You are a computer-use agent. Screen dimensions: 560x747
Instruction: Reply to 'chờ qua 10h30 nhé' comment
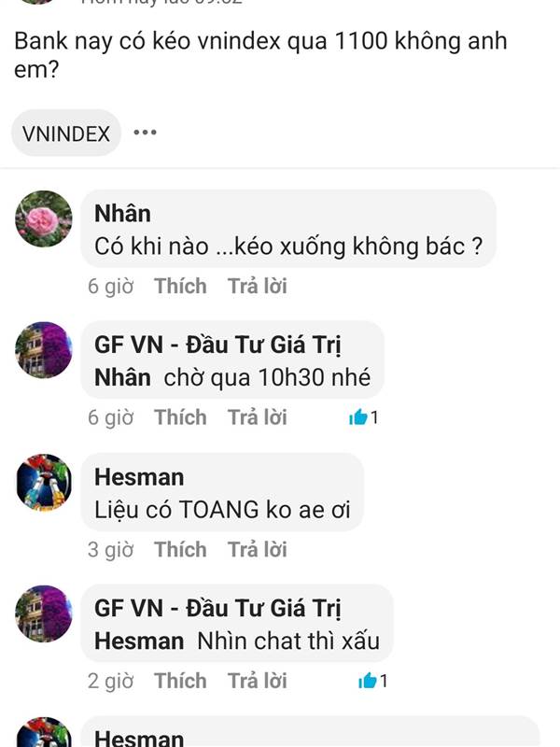(x=258, y=417)
